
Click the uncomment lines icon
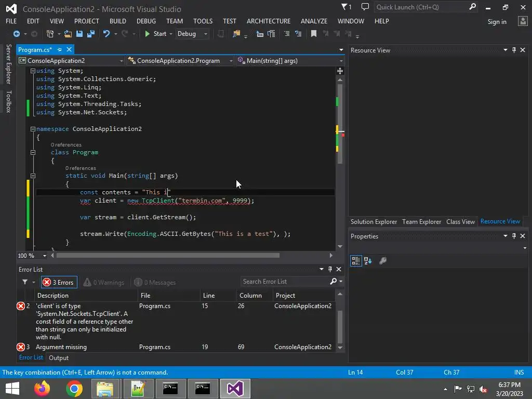tap(298, 34)
